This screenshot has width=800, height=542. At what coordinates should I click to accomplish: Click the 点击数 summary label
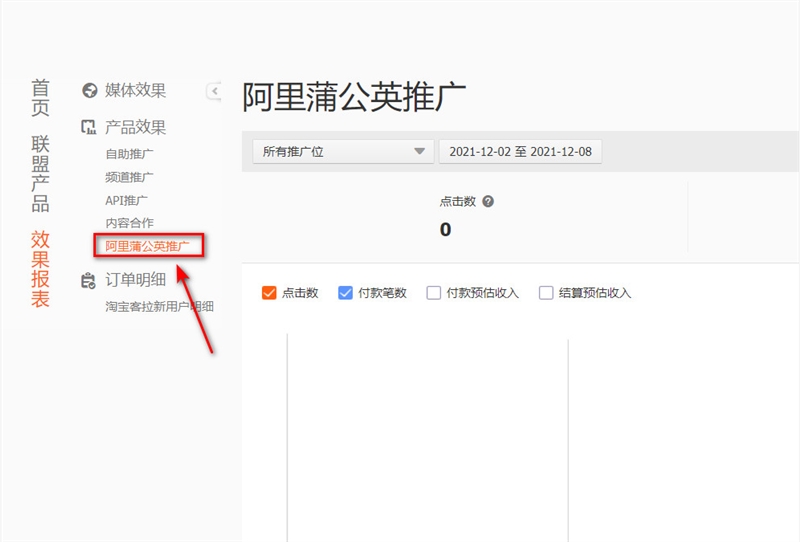coord(458,202)
